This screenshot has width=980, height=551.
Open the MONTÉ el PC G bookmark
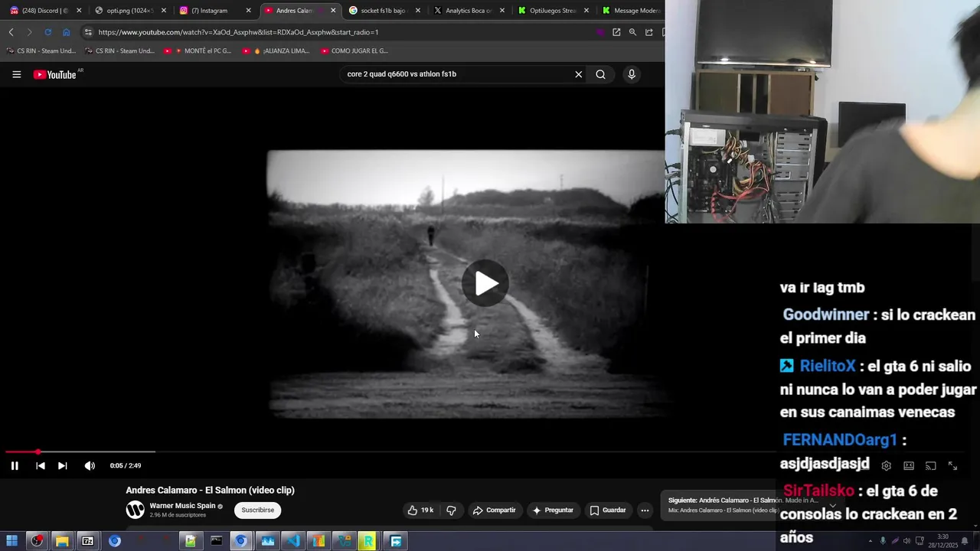198,51
